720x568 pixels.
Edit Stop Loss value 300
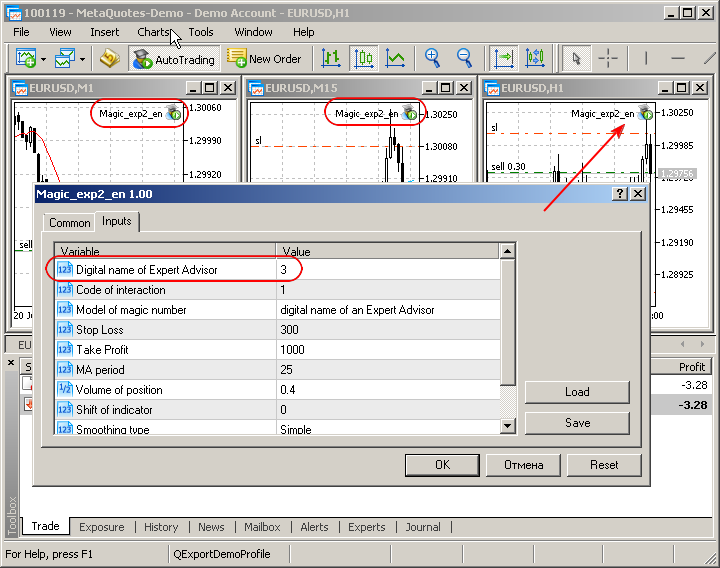point(388,330)
